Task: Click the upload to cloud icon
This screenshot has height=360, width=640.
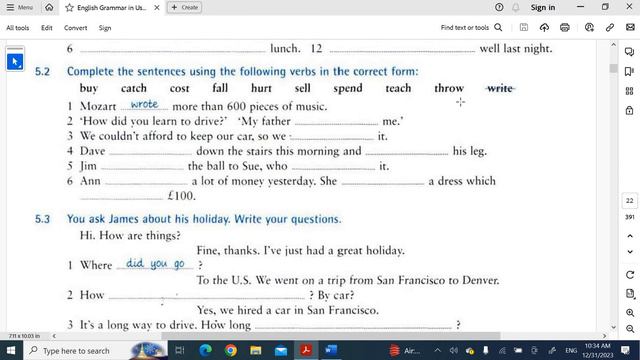Action: pos(544,27)
